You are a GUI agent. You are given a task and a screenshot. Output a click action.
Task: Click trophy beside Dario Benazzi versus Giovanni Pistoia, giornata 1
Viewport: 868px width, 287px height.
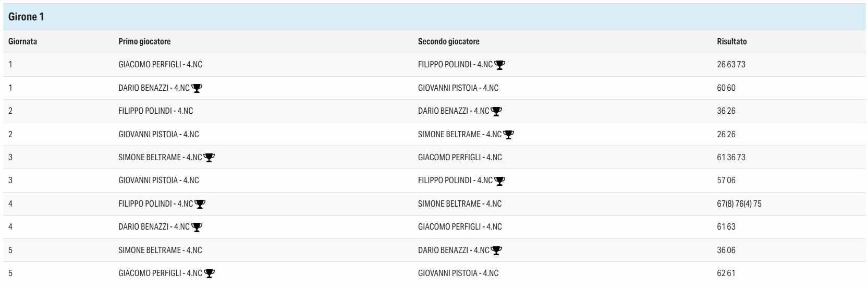coord(197,88)
